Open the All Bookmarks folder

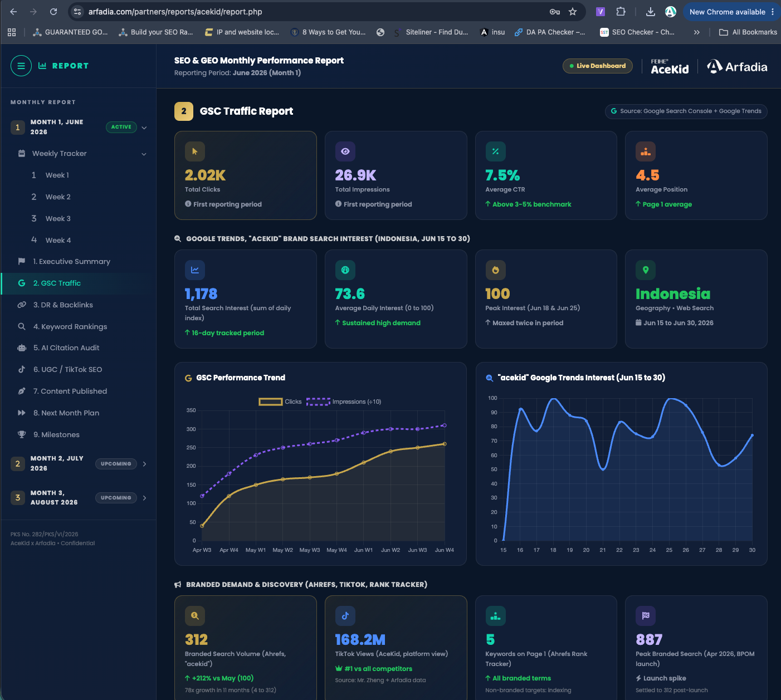748,32
